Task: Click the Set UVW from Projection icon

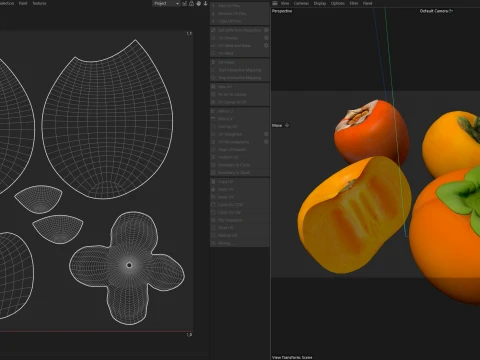Action: click(214, 30)
